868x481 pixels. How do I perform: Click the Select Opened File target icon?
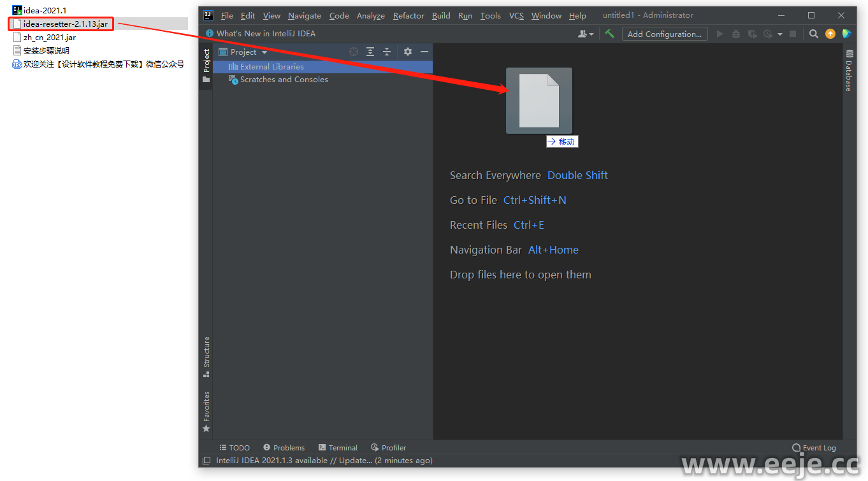click(x=354, y=52)
